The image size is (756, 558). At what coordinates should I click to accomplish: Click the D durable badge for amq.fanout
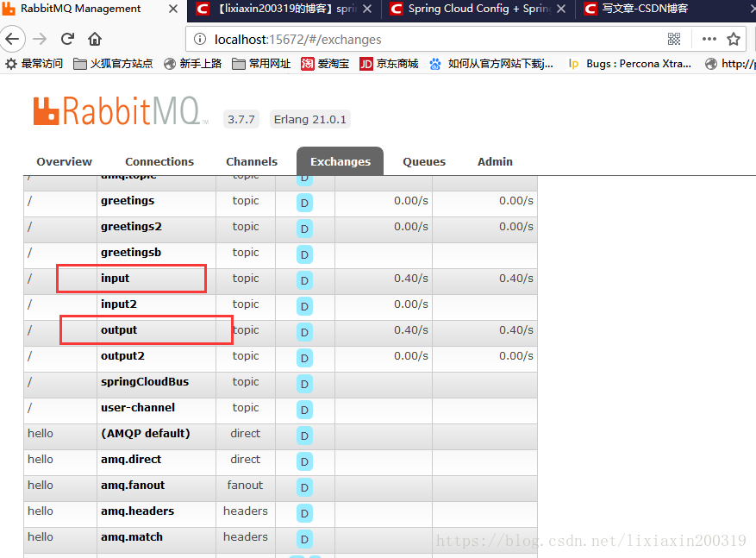[x=304, y=487]
